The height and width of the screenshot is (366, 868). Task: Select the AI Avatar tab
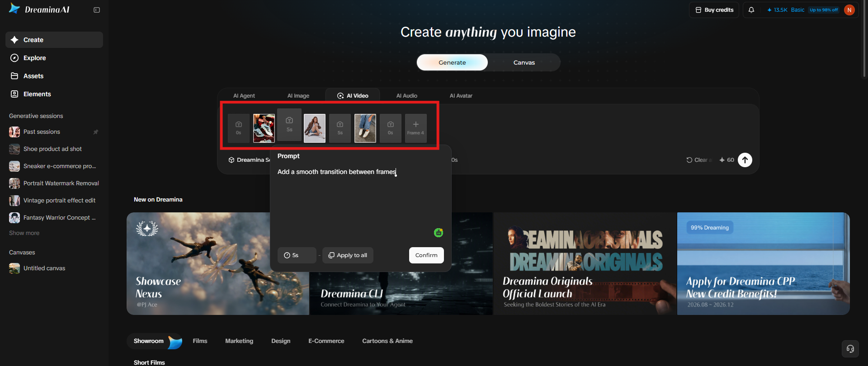[x=461, y=96]
